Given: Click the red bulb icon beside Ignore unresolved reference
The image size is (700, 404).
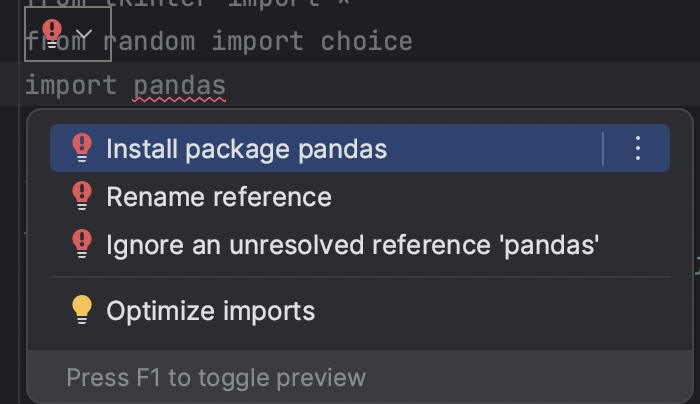Looking at the screenshot, I should click(x=82, y=244).
